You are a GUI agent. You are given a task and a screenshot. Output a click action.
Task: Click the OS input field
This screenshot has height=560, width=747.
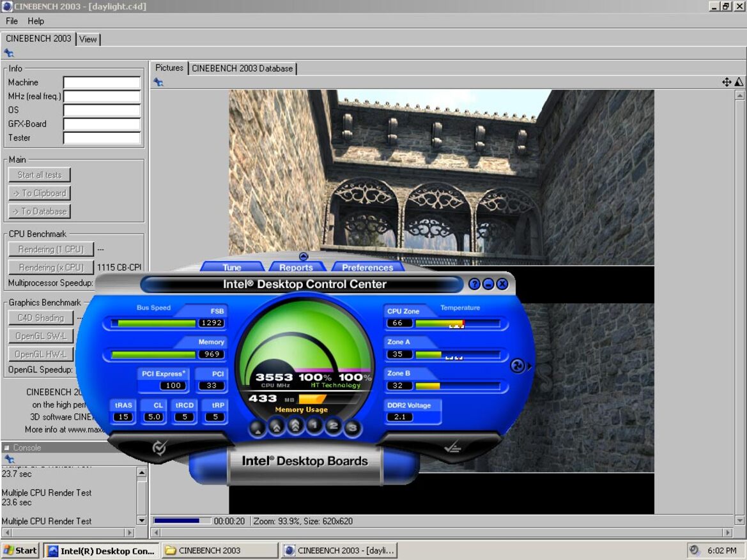102,110
